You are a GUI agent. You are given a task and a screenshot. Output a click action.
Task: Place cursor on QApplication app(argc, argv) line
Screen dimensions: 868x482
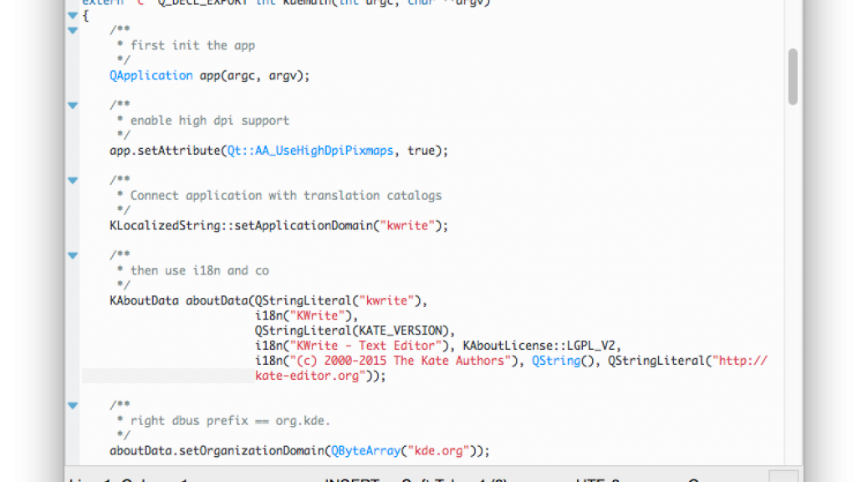pyautogui.click(x=209, y=75)
